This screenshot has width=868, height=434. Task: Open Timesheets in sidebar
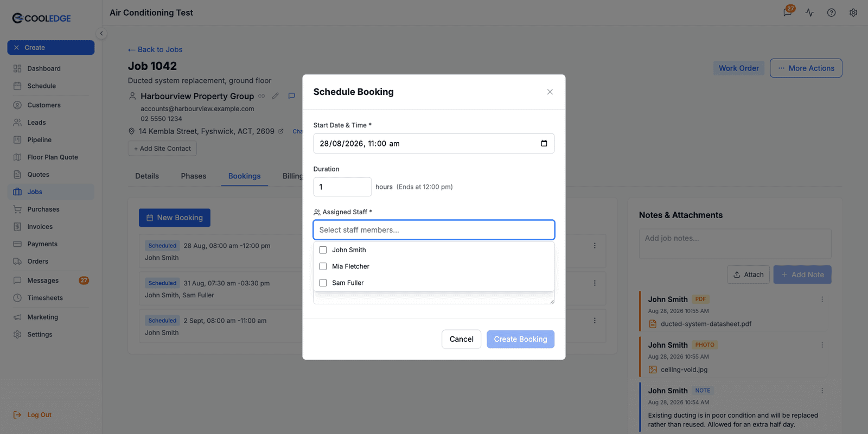coord(51,298)
